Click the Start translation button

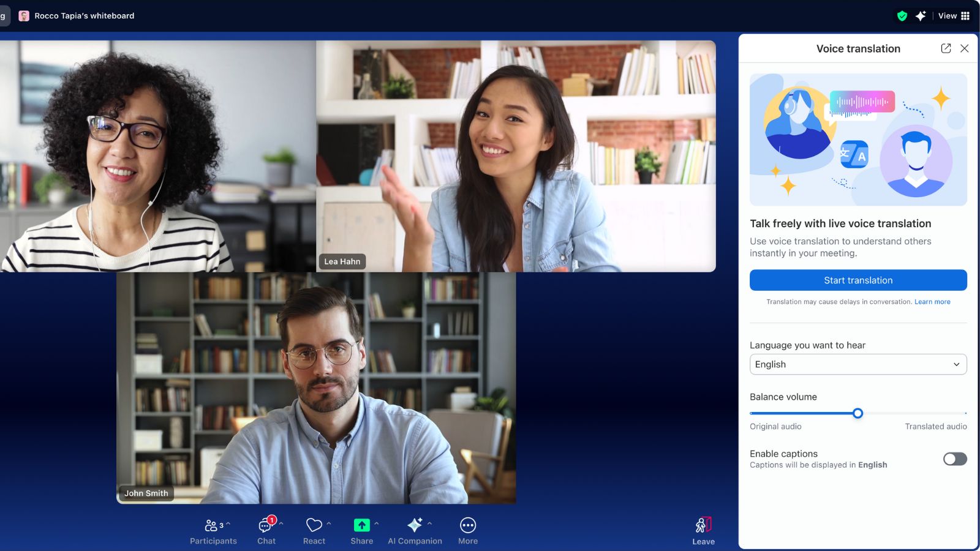(858, 280)
